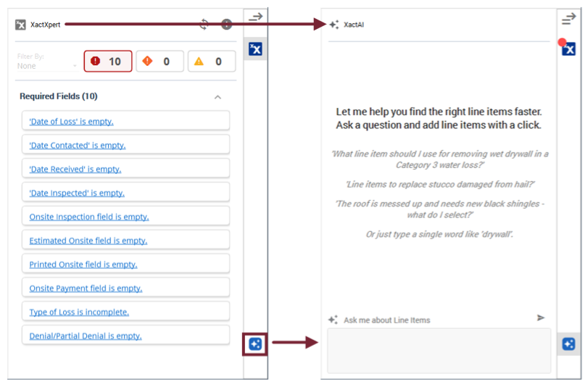Open ''Date Contacted' is empty' link
588x387 pixels.
click(78, 146)
